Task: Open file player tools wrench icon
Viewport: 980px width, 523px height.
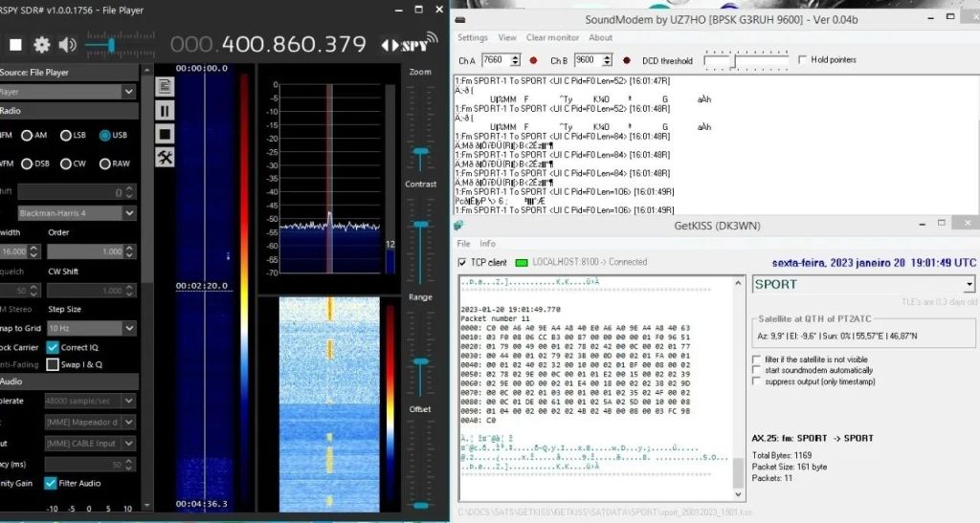Action: (165, 158)
